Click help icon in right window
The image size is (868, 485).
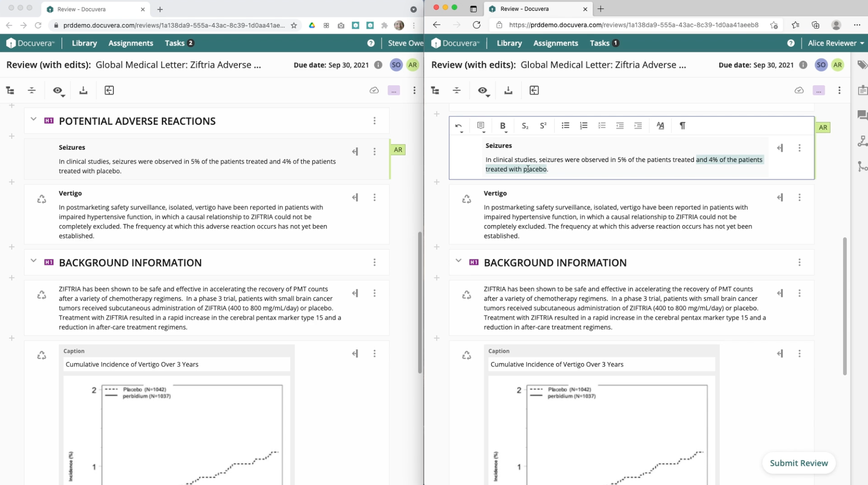coord(791,43)
